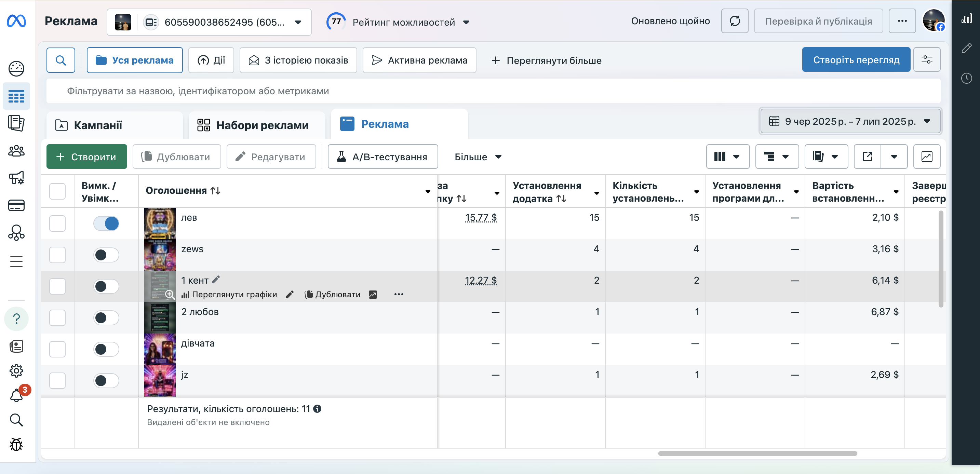Open the Billing card icon
Screen dimensions: 980x474
(x=16, y=205)
